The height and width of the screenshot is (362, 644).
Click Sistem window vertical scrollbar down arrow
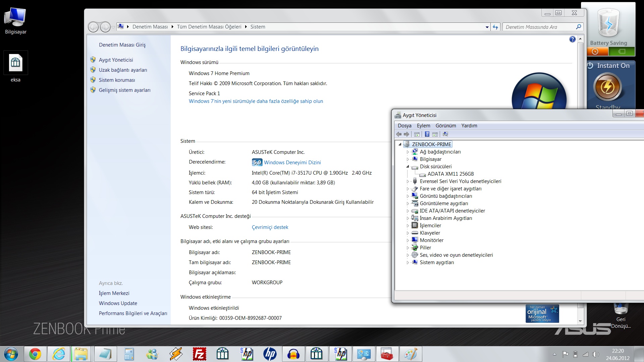pos(580,321)
